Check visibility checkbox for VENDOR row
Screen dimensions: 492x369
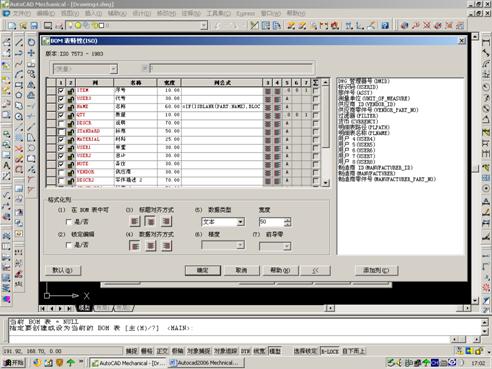tap(61, 172)
